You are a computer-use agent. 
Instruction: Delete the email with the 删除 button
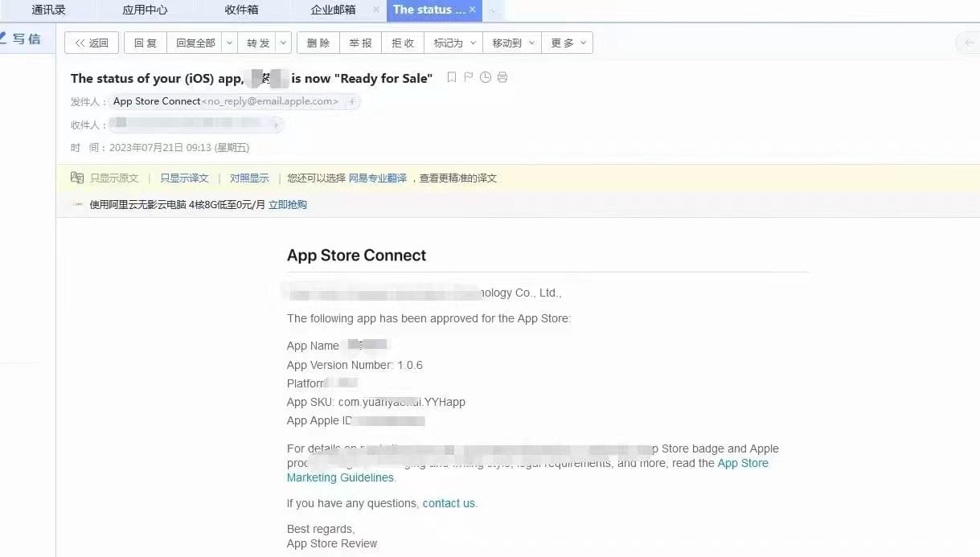tap(318, 43)
